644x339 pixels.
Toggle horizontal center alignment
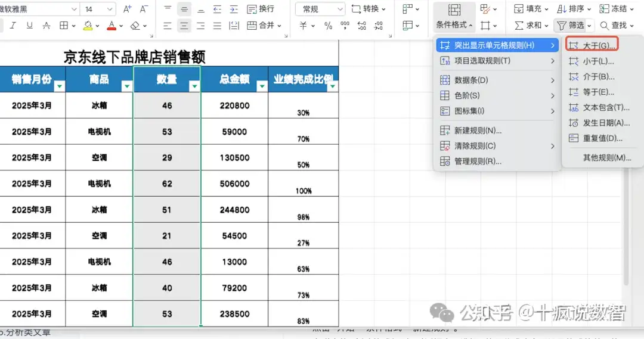pyautogui.click(x=184, y=26)
